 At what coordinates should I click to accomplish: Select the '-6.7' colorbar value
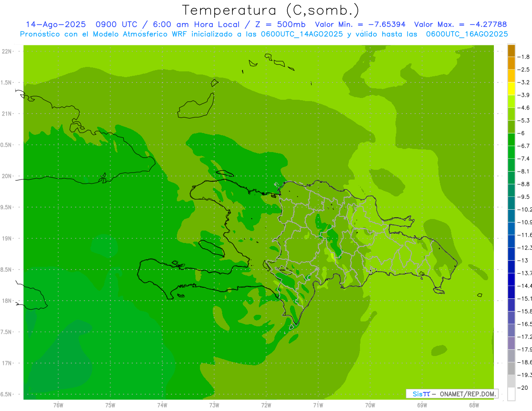click(x=524, y=146)
